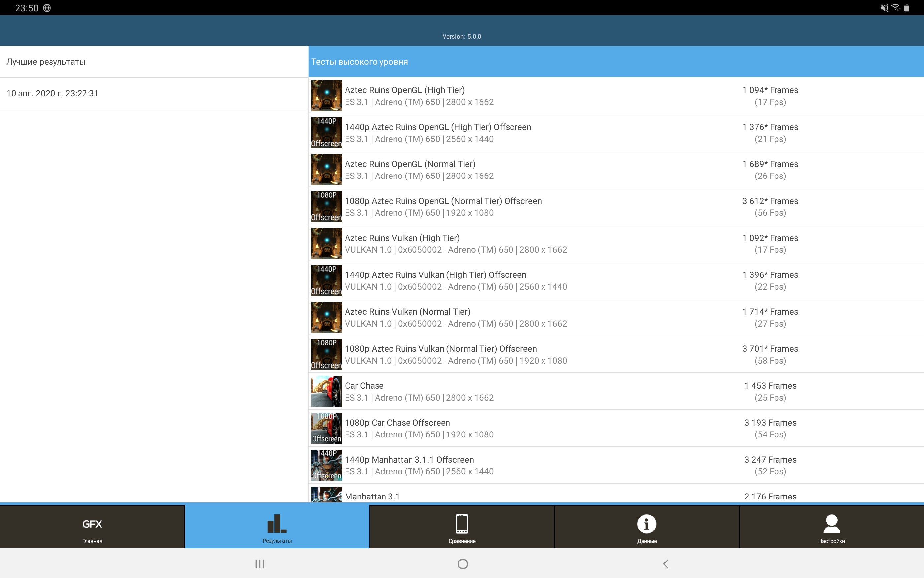Tap the 1 453 Frames result value
The width and height of the screenshot is (924, 578).
(770, 386)
